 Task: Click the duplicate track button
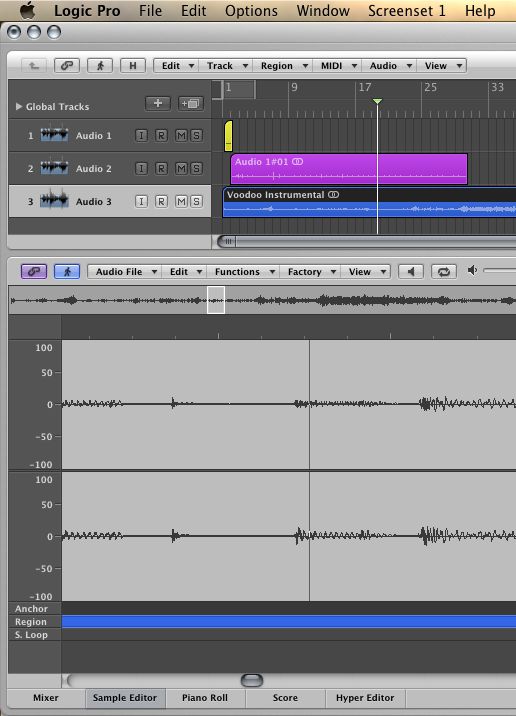point(190,103)
